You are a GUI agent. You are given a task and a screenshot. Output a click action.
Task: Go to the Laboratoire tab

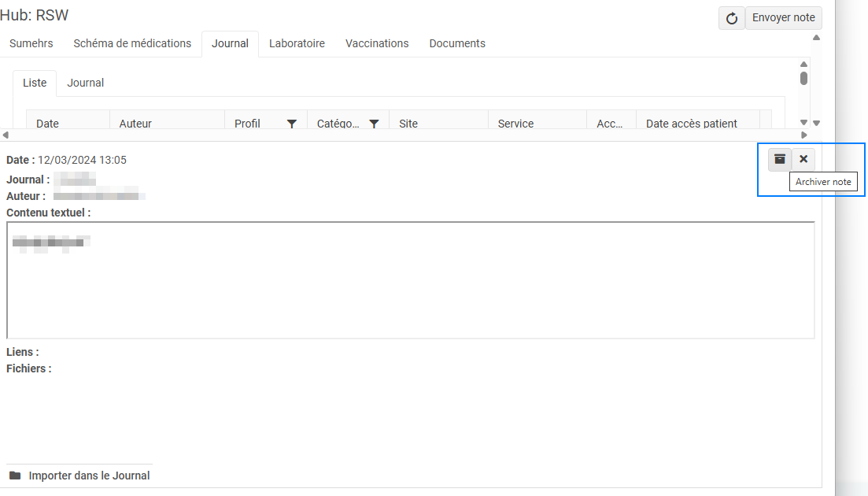point(297,43)
